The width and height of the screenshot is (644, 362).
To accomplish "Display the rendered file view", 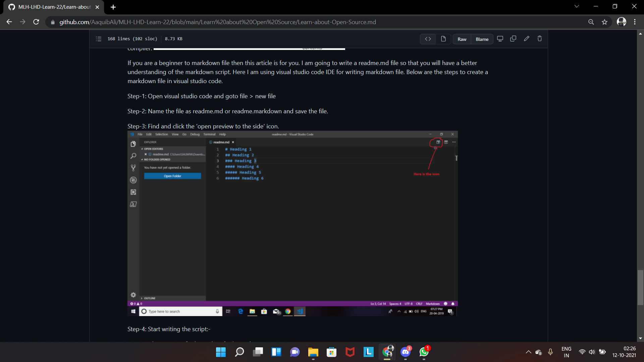I will 443,39.
